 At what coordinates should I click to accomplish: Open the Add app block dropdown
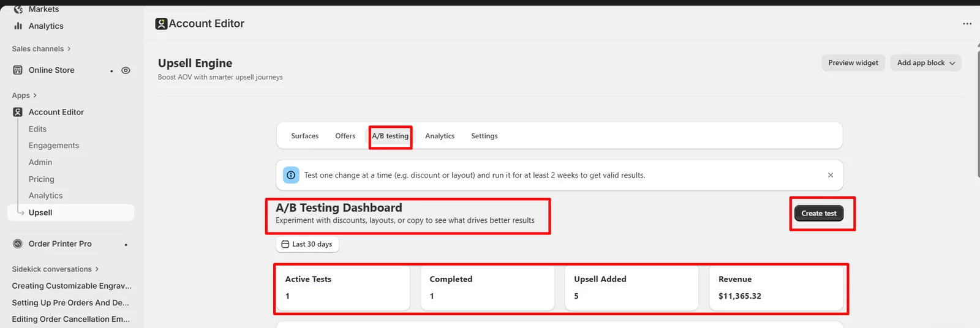click(x=925, y=63)
